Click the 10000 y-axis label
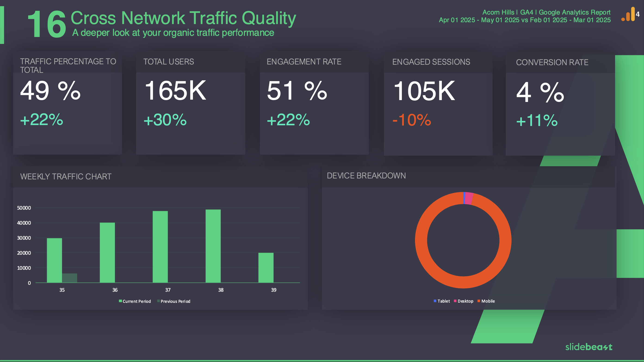The height and width of the screenshot is (362, 644). click(24, 268)
